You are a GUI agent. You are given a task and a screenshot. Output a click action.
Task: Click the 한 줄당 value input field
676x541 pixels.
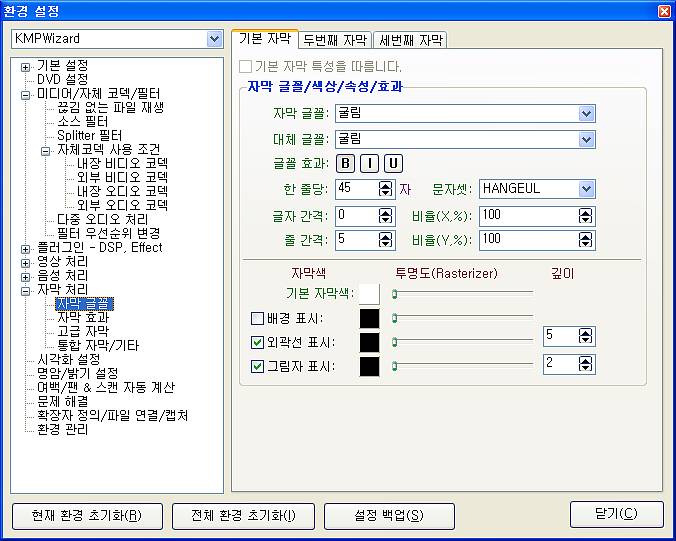pos(356,188)
